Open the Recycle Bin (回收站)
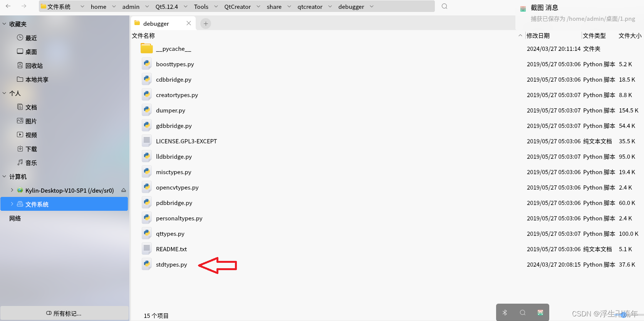This screenshot has height=321, width=644. click(30, 66)
